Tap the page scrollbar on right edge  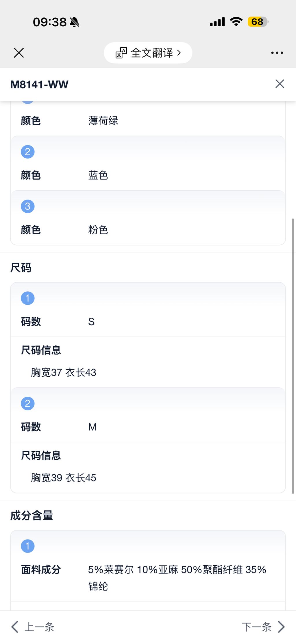tap(293, 356)
